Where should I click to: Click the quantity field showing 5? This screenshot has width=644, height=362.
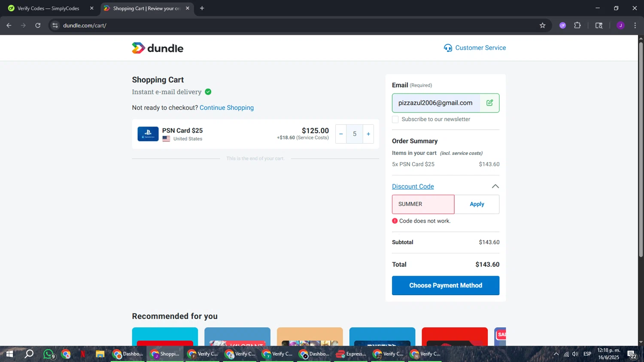click(355, 134)
